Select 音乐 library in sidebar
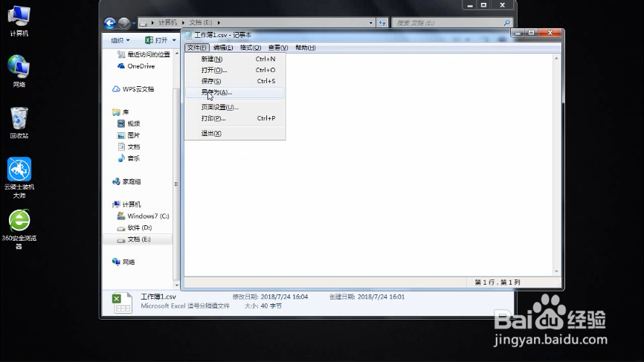 129,158
